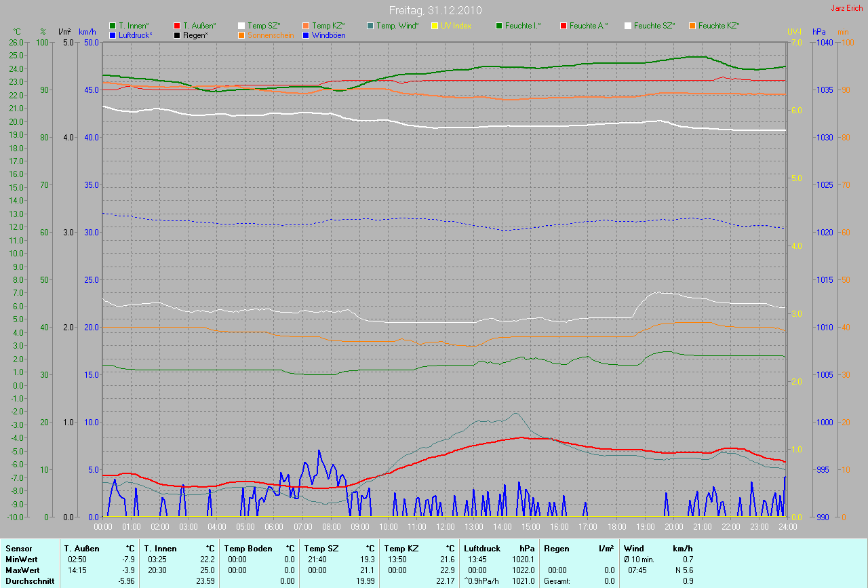Select the yellow UV Index legend square
868x588 pixels.
[435, 26]
